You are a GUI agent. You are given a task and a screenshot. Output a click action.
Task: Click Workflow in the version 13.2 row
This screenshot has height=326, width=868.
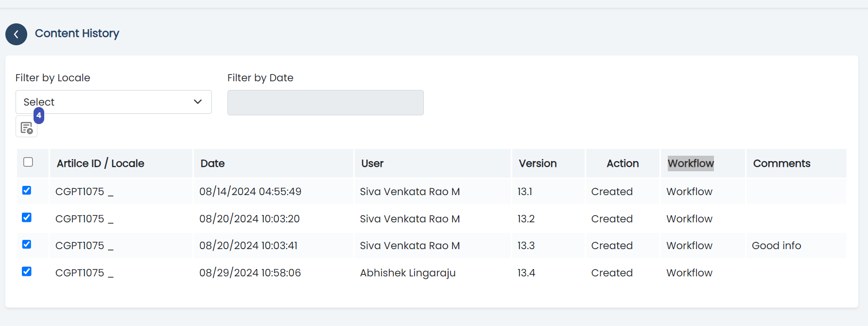coord(689,219)
